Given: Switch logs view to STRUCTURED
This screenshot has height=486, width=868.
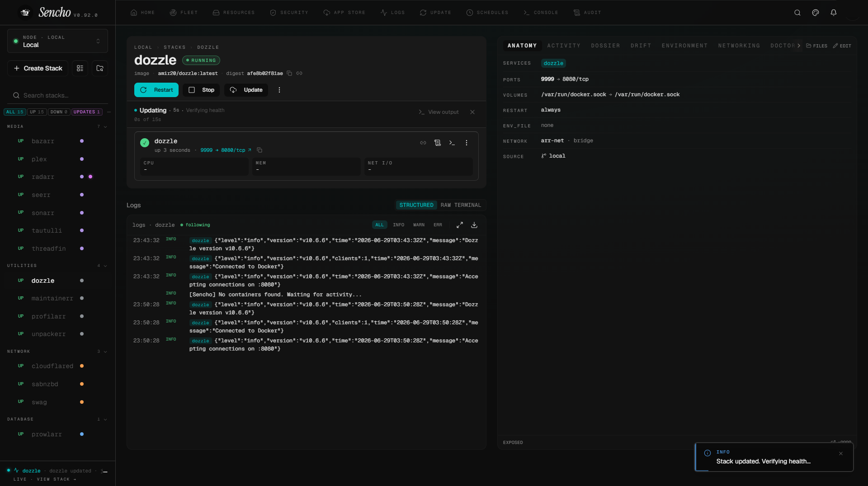Looking at the screenshot, I should [416, 205].
